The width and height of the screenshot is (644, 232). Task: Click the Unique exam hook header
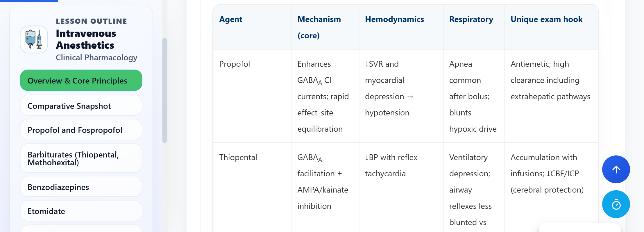click(x=546, y=19)
